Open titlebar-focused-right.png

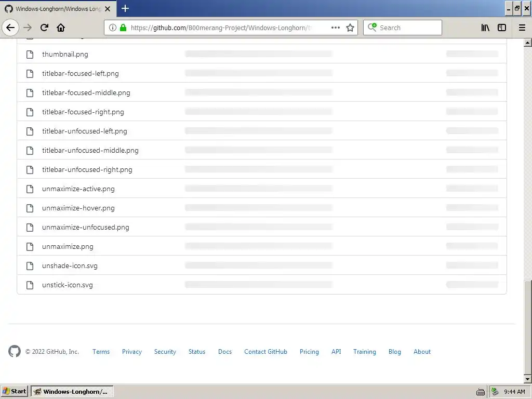pyautogui.click(x=83, y=112)
